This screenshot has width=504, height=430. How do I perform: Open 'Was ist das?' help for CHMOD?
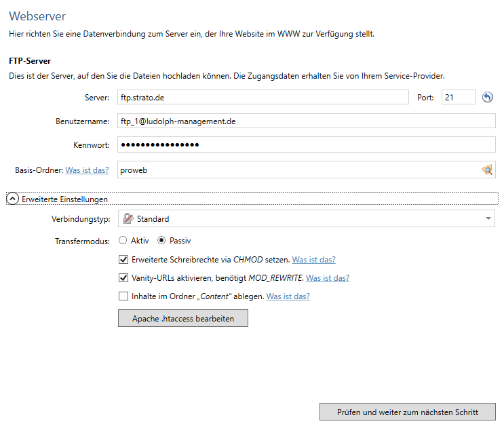(313, 259)
